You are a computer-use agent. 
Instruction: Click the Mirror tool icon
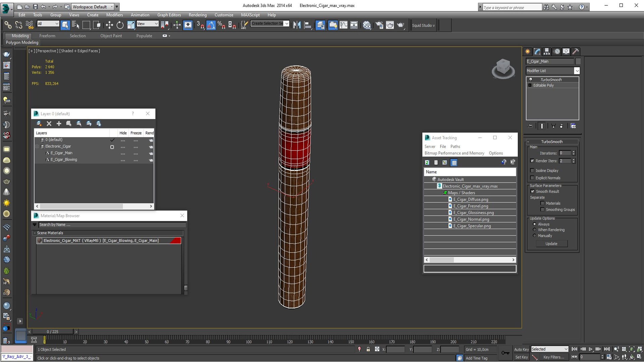click(x=297, y=25)
